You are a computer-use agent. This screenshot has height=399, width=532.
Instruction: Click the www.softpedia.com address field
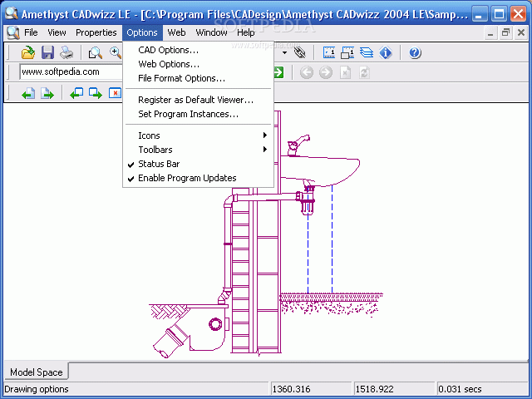(71, 72)
